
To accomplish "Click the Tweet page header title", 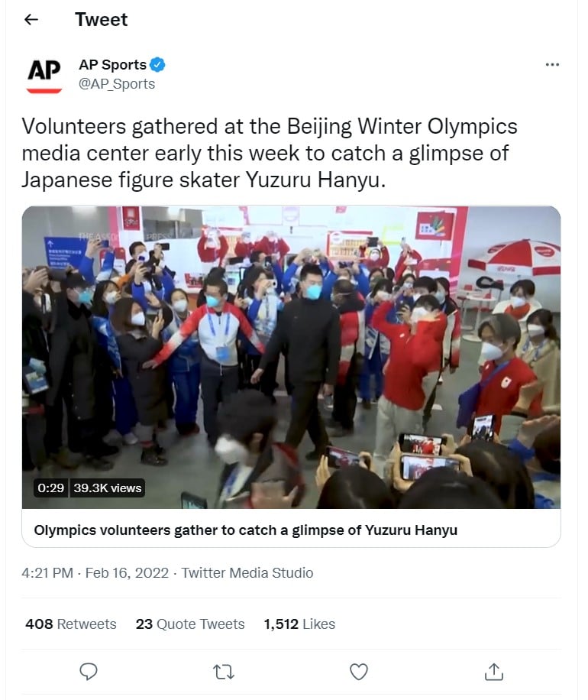I will [x=102, y=20].
